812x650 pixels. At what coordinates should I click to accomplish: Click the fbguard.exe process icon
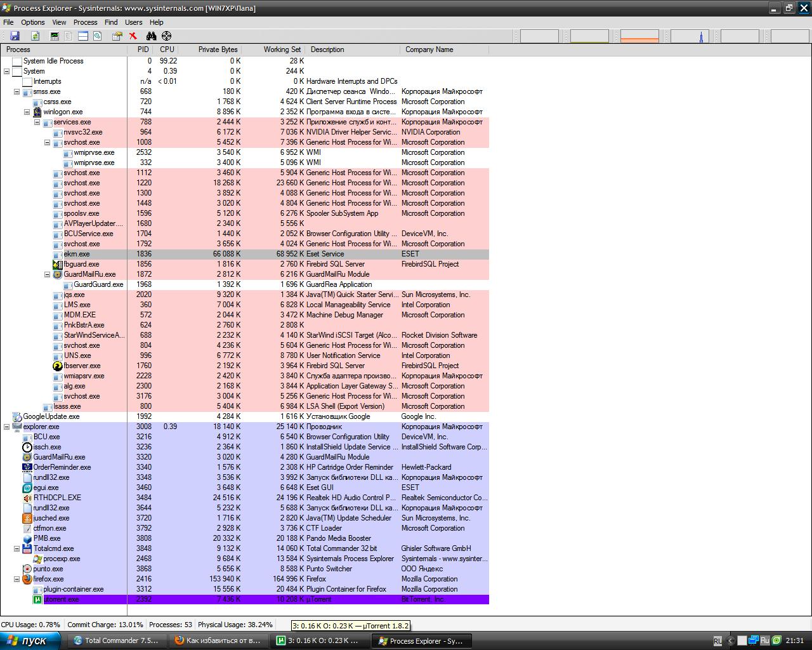(x=58, y=264)
